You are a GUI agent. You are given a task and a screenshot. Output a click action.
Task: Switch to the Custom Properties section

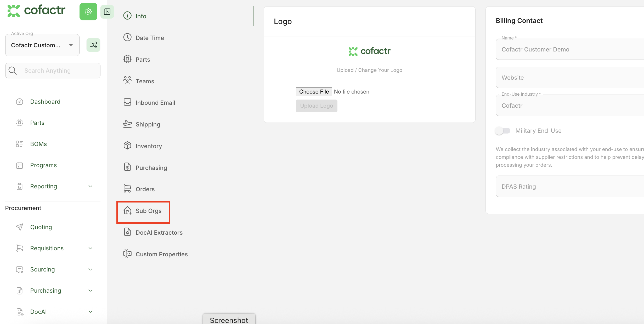tap(162, 254)
